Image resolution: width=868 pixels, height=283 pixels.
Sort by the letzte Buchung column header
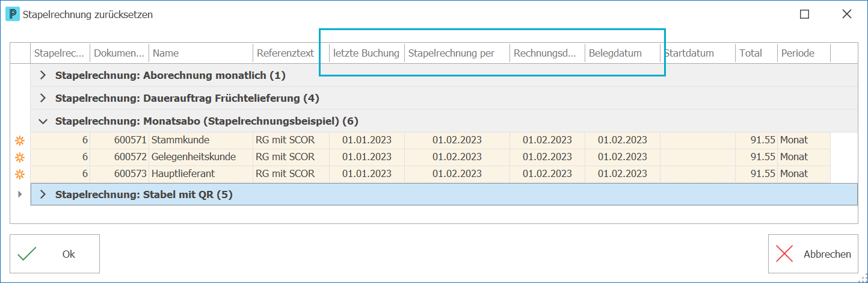(x=366, y=53)
